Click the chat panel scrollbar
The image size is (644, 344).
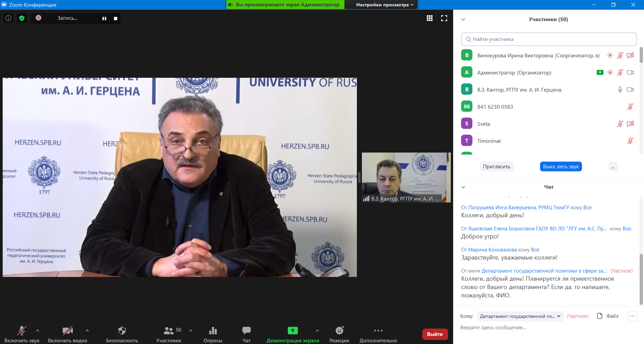[641, 278]
